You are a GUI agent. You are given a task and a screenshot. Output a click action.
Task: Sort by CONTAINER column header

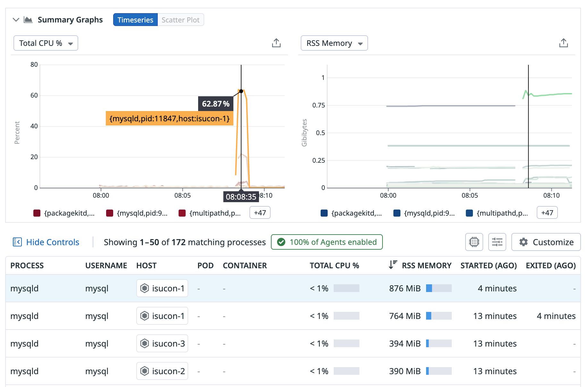tap(245, 266)
